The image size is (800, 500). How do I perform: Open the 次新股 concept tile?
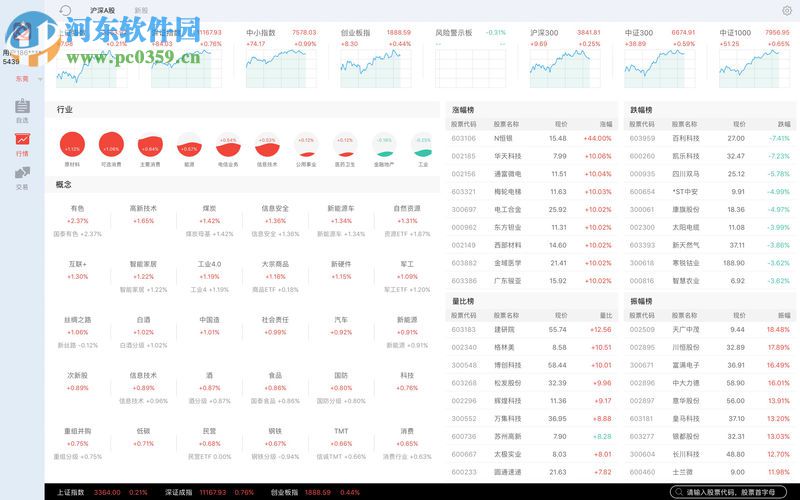coord(78,381)
